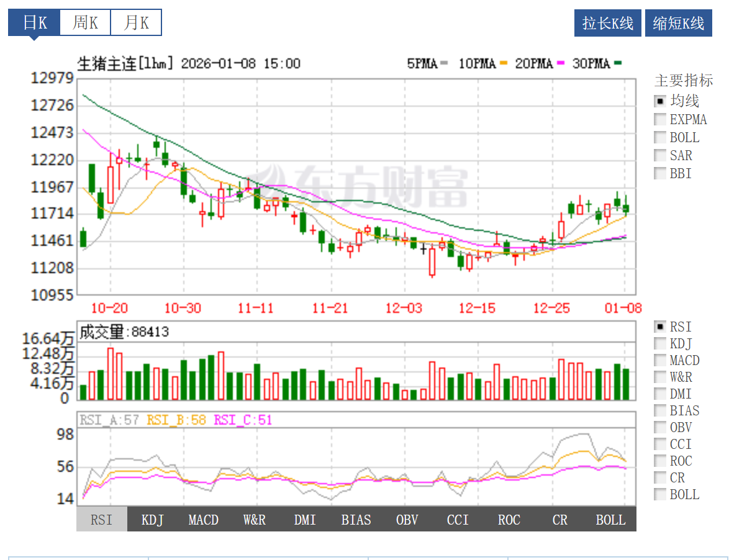729x560 pixels.
Task: Click the 缩短K线 button
Action: click(x=678, y=24)
